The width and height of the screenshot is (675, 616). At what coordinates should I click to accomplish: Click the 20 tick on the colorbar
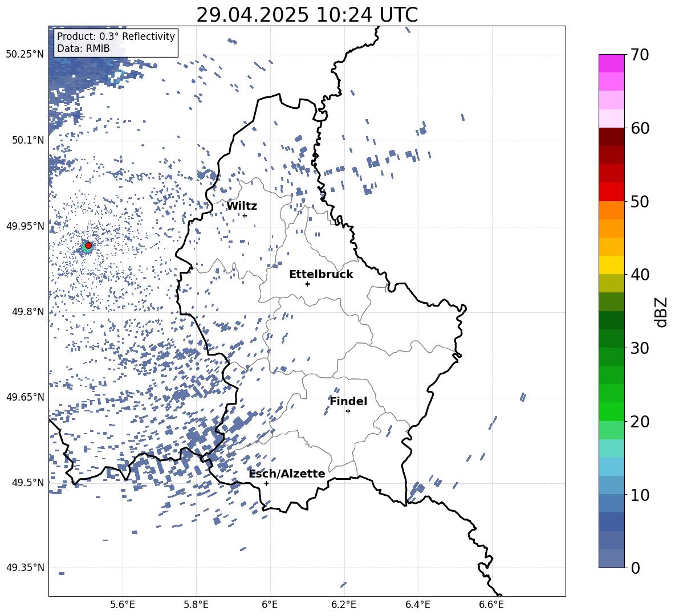pyautogui.click(x=640, y=422)
